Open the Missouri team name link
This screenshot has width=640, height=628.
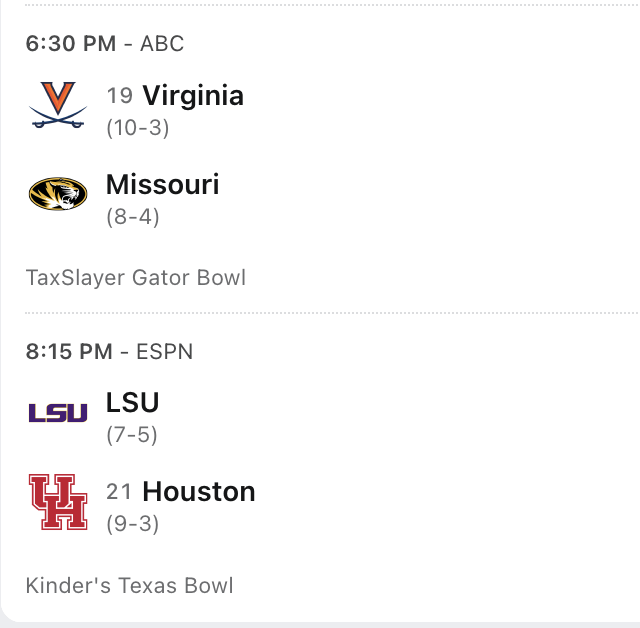click(162, 185)
